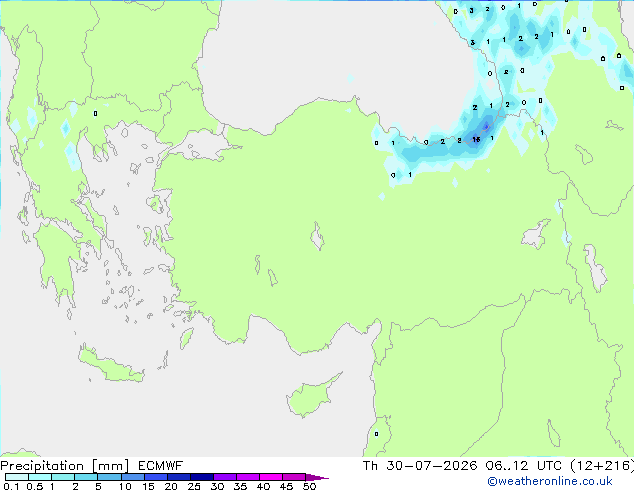Click the '06..12 UTC' time range text
Viewport: 634px width, 490px height.
point(524,466)
